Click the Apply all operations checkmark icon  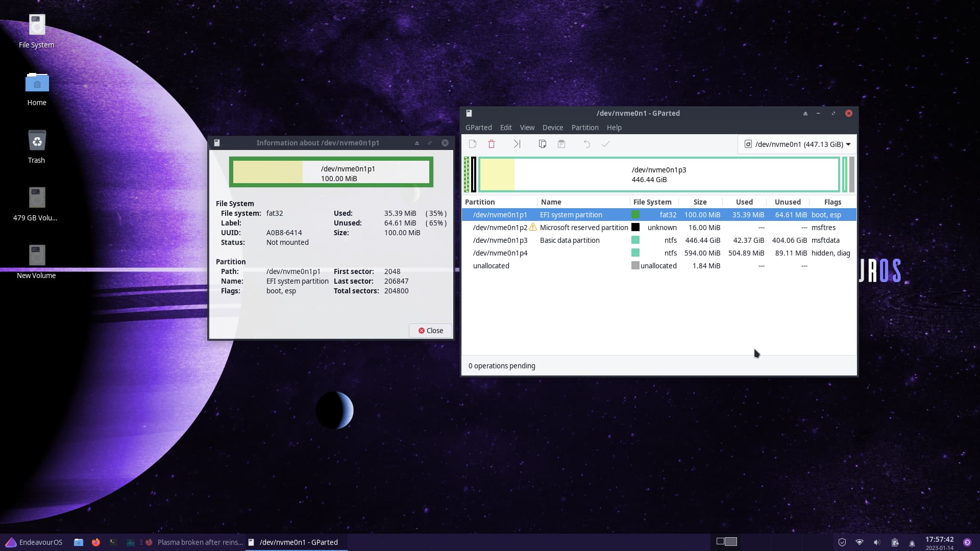point(606,144)
